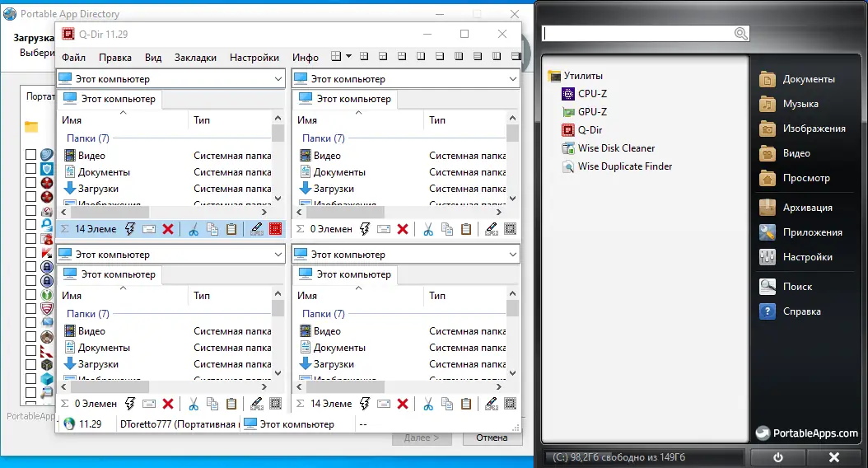
Task: Open the Правка menu in Q-Dir
Action: pyautogui.click(x=115, y=58)
